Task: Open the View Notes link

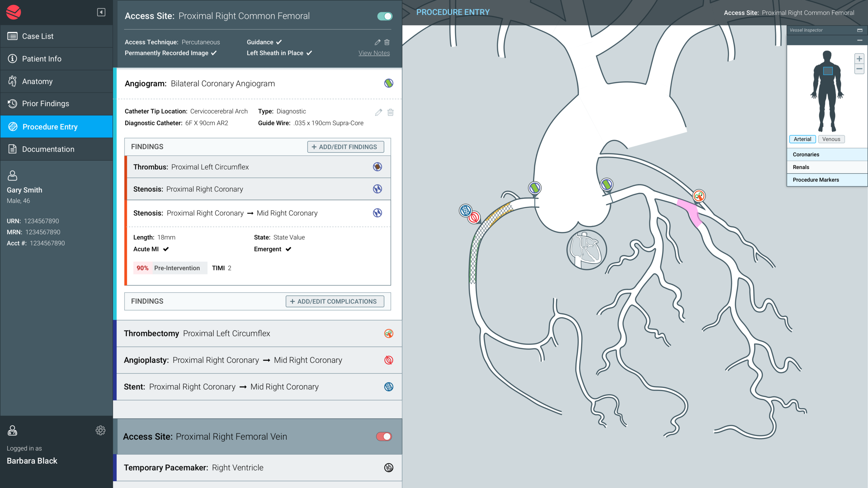Action: point(374,53)
